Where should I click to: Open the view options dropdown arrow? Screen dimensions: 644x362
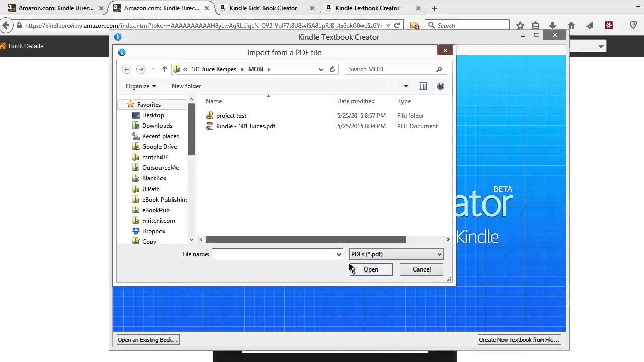(406, 86)
